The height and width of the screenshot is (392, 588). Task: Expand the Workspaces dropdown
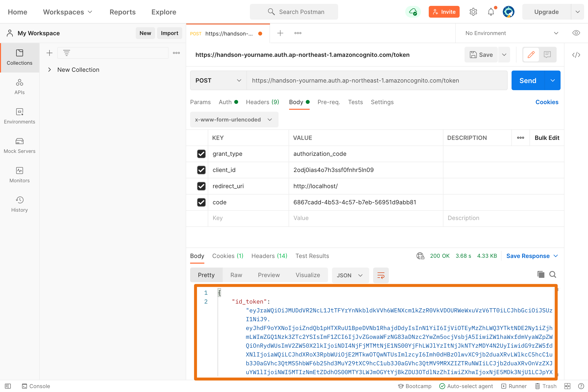(x=68, y=12)
